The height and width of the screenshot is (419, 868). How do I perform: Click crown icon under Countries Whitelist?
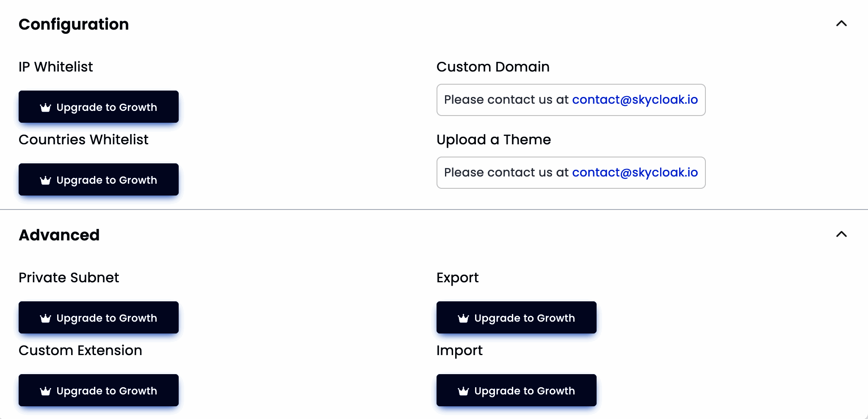45,180
